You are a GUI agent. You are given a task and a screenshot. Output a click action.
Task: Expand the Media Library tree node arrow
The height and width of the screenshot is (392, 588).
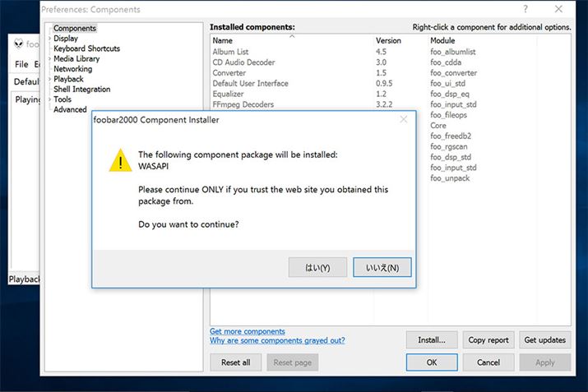tap(49, 58)
